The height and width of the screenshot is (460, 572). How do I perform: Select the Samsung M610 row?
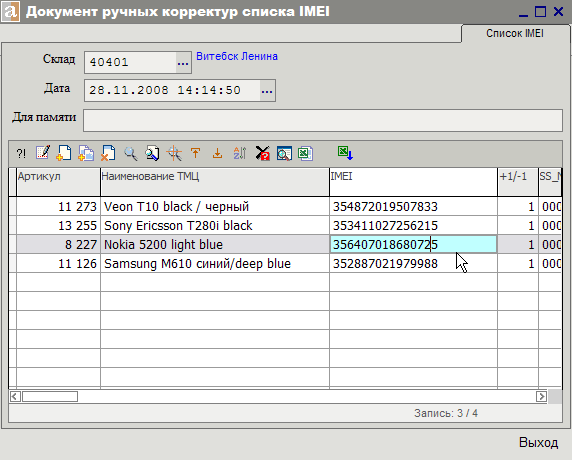285,263
